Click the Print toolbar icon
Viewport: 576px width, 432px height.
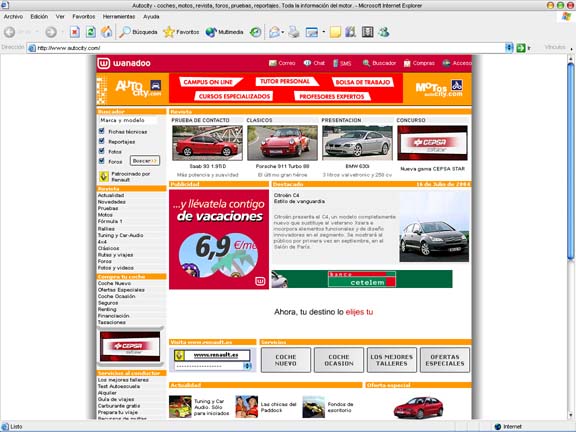[x=294, y=32]
